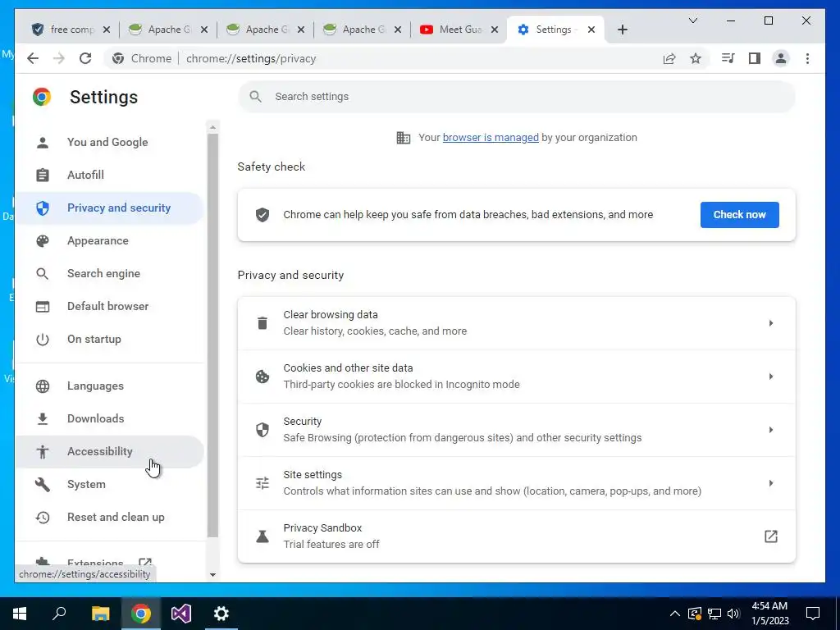Click the volume speaker icon in the tray

point(733,614)
